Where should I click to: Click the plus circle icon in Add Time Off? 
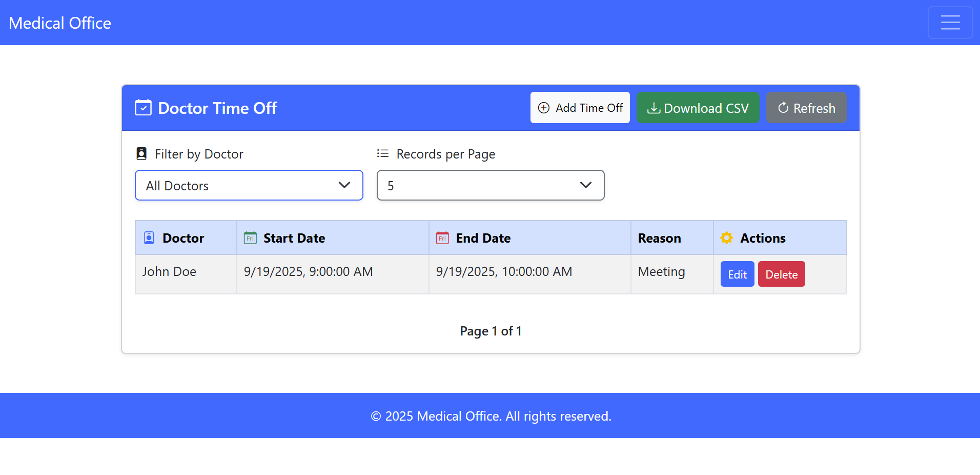[x=543, y=108]
